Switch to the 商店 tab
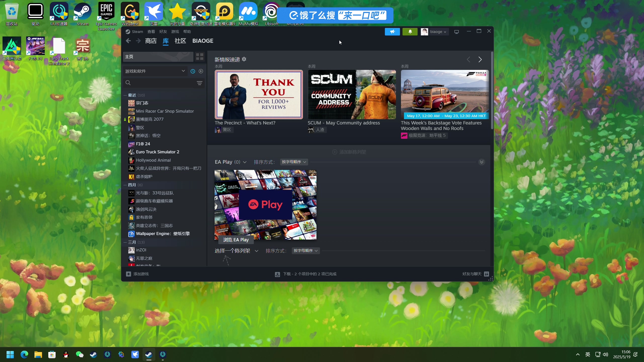This screenshot has width=644, height=362. 151,41
